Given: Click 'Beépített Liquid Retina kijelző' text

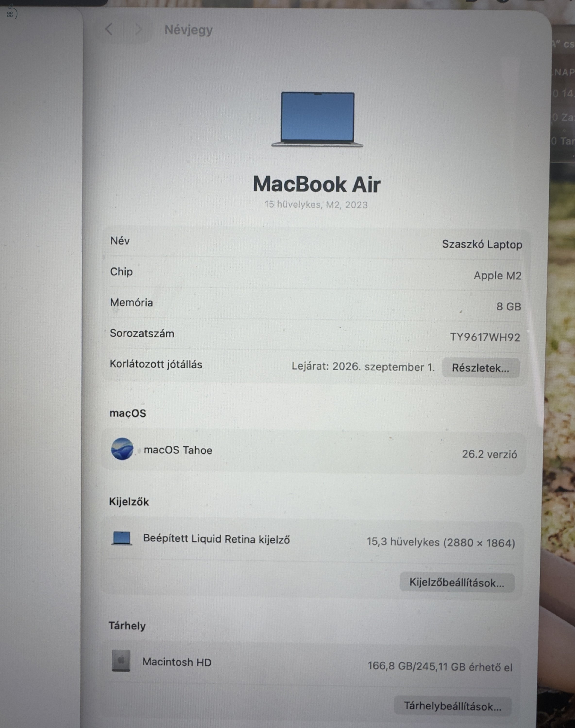Looking at the screenshot, I should (x=216, y=539).
